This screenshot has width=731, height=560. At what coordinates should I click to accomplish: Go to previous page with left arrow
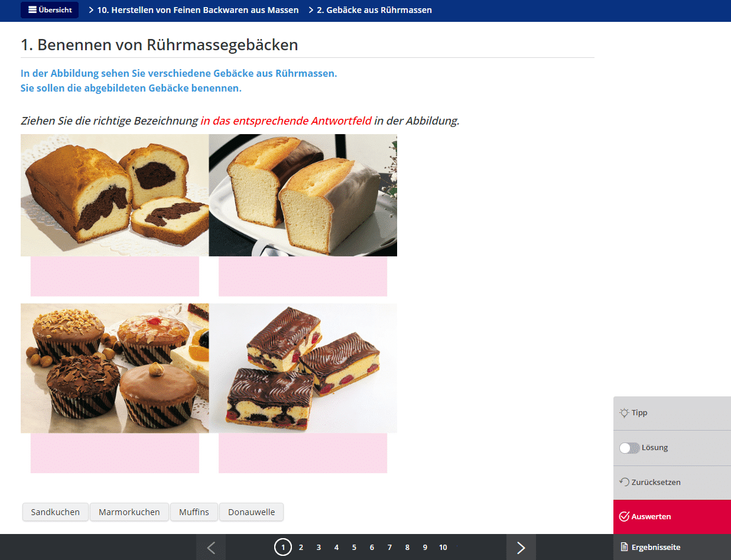coord(211,548)
